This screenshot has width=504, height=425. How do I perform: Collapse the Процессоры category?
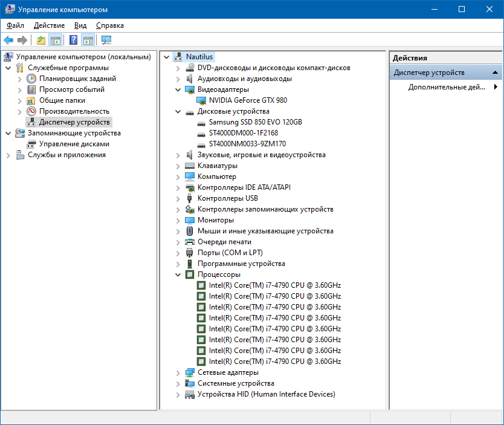[x=178, y=274]
